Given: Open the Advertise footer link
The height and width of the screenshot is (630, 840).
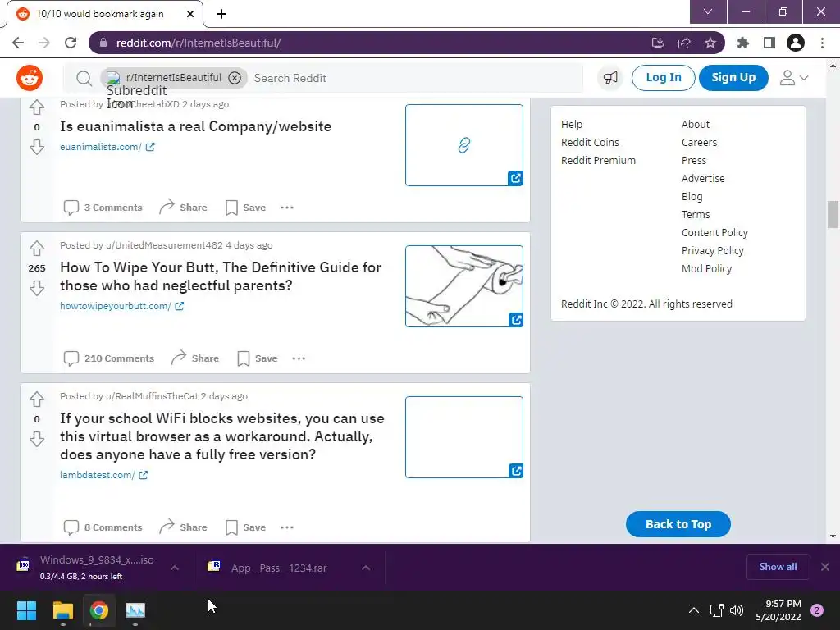Looking at the screenshot, I should (x=703, y=178).
